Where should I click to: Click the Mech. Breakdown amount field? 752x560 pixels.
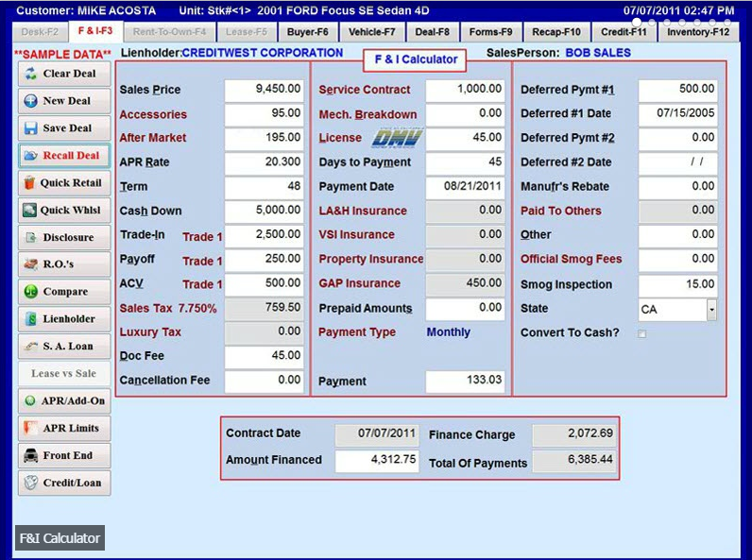pos(465,114)
